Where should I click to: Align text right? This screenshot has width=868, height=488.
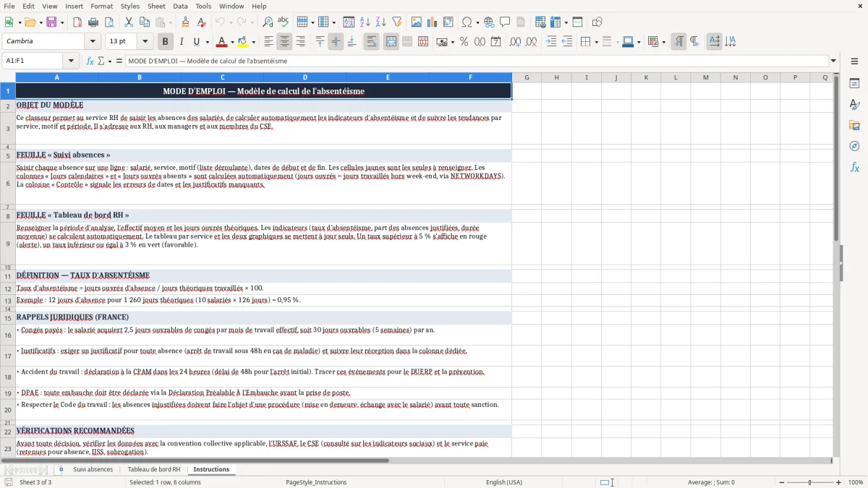[300, 42]
